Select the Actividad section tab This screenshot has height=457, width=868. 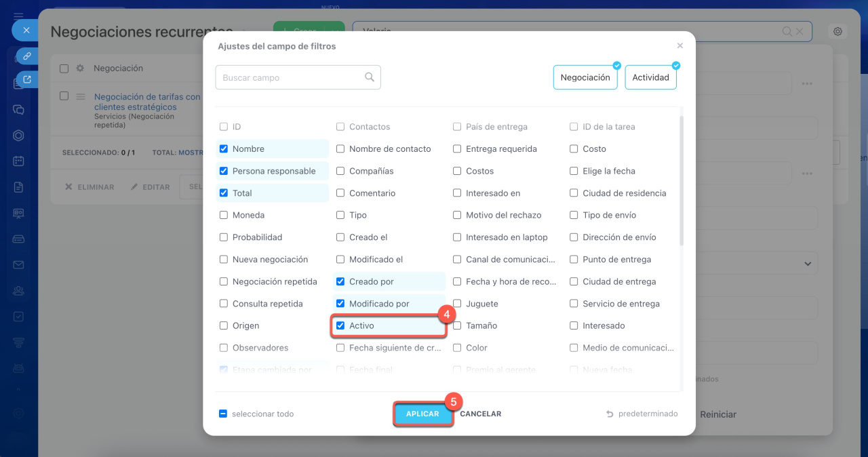coord(650,77)
